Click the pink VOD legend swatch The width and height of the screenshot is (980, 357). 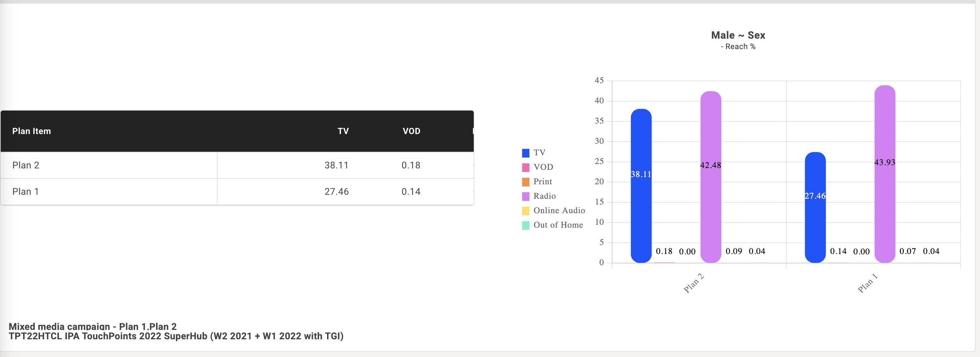525,167
